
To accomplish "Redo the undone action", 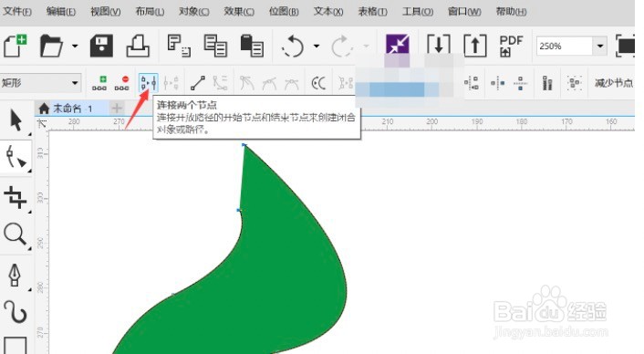I will click(342, 46).
